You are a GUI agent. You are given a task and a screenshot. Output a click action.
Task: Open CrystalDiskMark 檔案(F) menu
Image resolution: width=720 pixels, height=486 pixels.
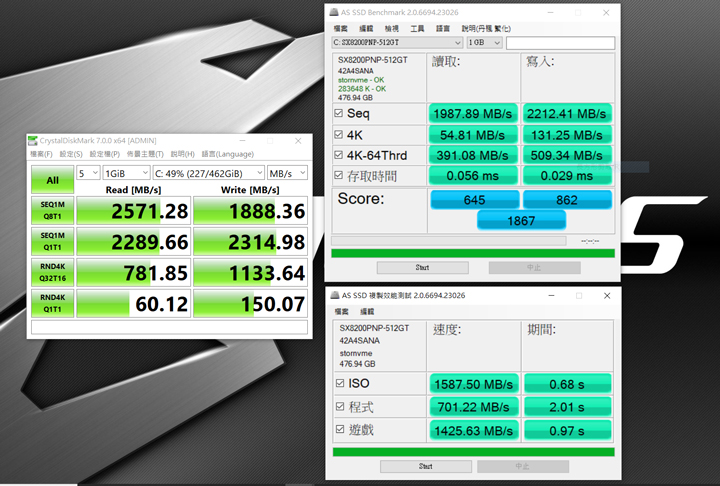pos(41,154)
